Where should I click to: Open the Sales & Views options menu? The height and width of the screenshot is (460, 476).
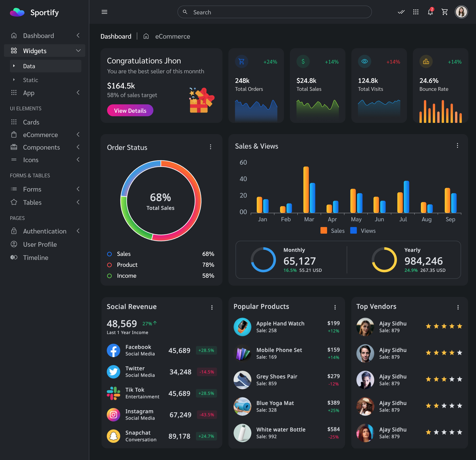[x=458, y=146]
